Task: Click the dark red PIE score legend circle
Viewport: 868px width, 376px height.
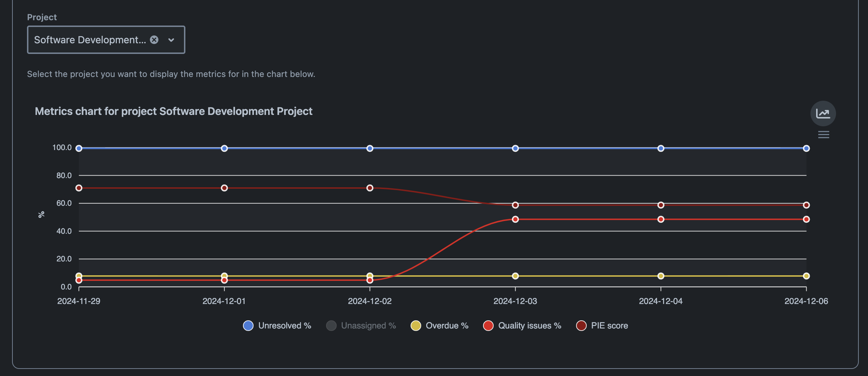Action: pos(581,326)
